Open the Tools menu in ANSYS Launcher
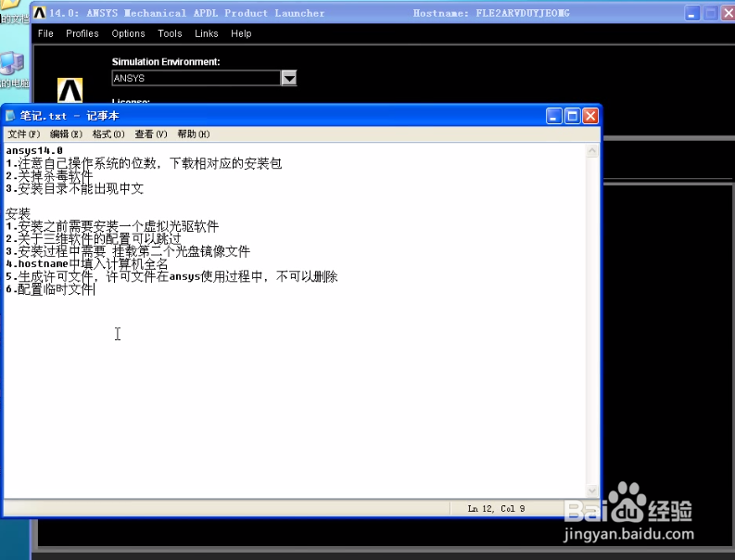The image size is (735, 560). (x=170, y=33)
